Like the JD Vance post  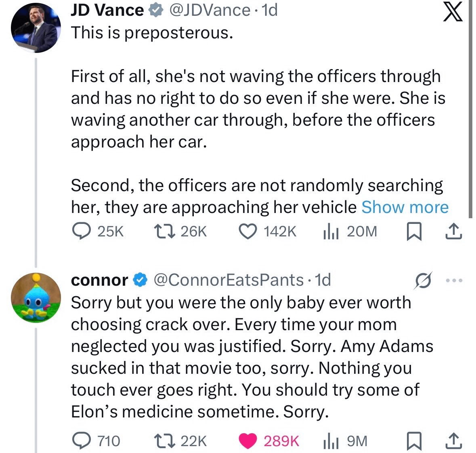click(x=248, y=232)
